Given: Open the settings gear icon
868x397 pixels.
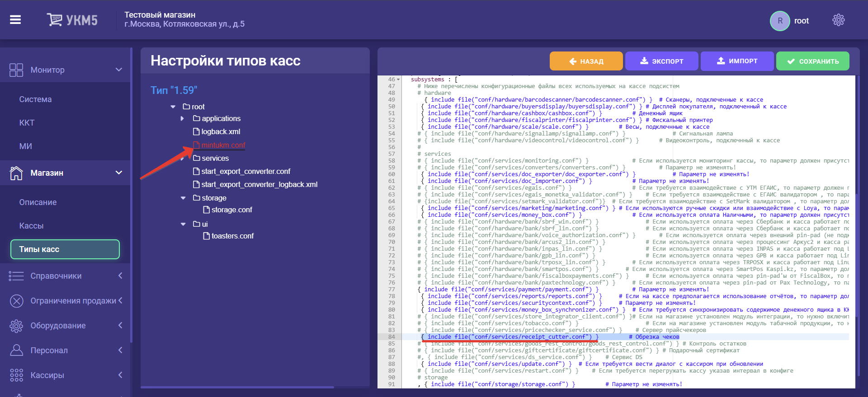Looking at the screenshot, I should pos(838,20).
